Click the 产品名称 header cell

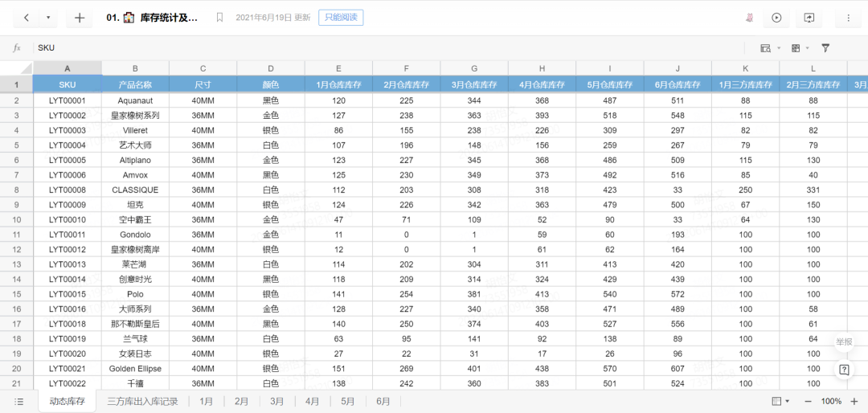tap(135, 84)
